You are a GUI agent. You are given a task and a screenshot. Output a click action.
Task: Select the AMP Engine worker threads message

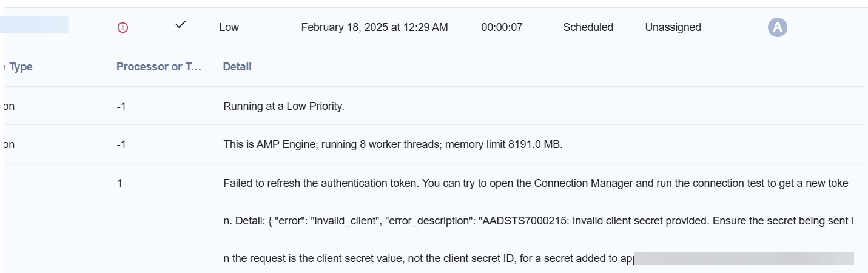pyautogui.click(x=393, y=145)
